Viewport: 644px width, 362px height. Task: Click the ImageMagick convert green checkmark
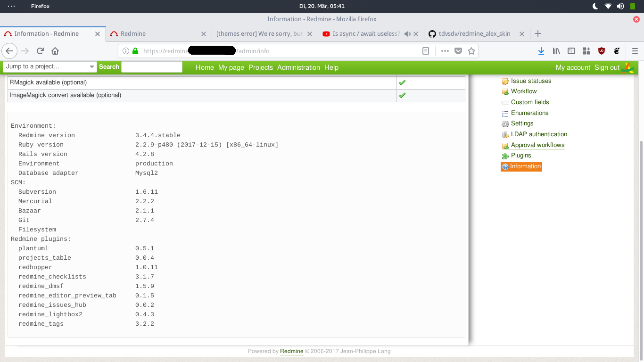click(x=402, y=95)
